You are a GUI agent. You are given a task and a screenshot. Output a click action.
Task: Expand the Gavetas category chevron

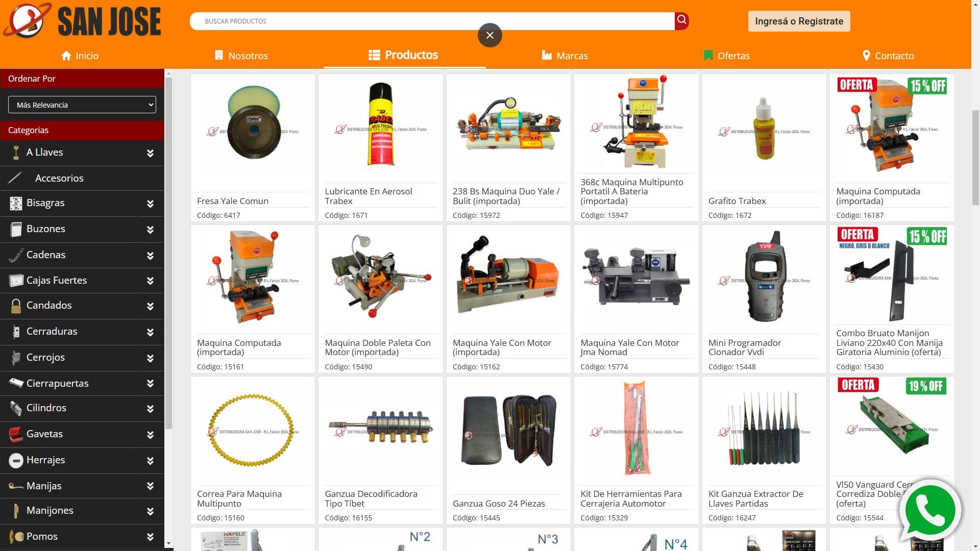click(x=150, y=435)
